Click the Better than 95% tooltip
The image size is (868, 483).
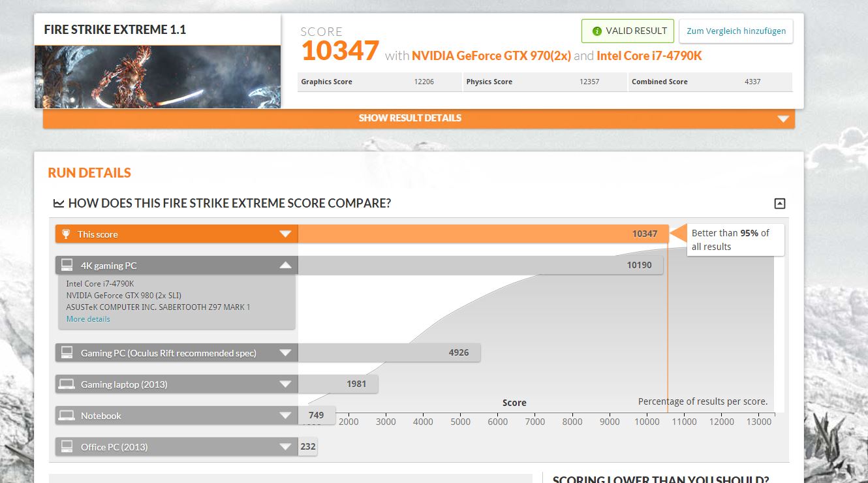coord(735,240)
